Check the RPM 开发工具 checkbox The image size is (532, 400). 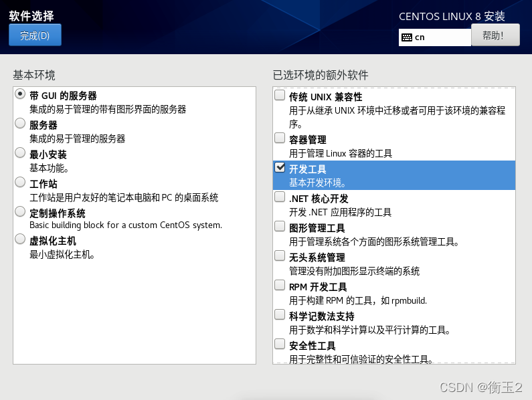(280, 285)
